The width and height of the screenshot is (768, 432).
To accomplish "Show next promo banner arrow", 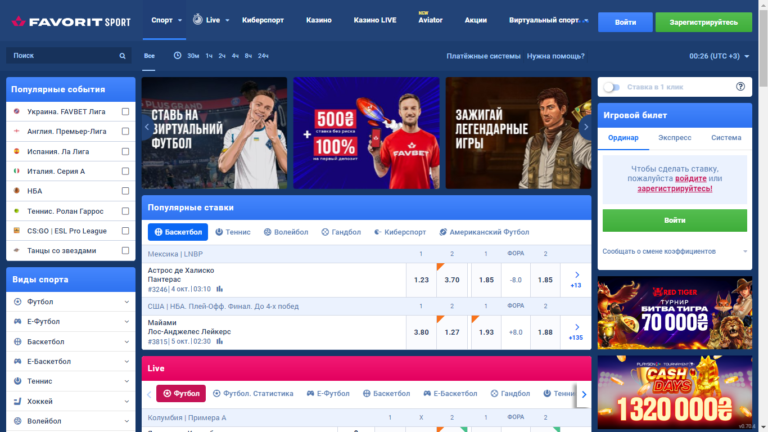I will coord(586,127).
